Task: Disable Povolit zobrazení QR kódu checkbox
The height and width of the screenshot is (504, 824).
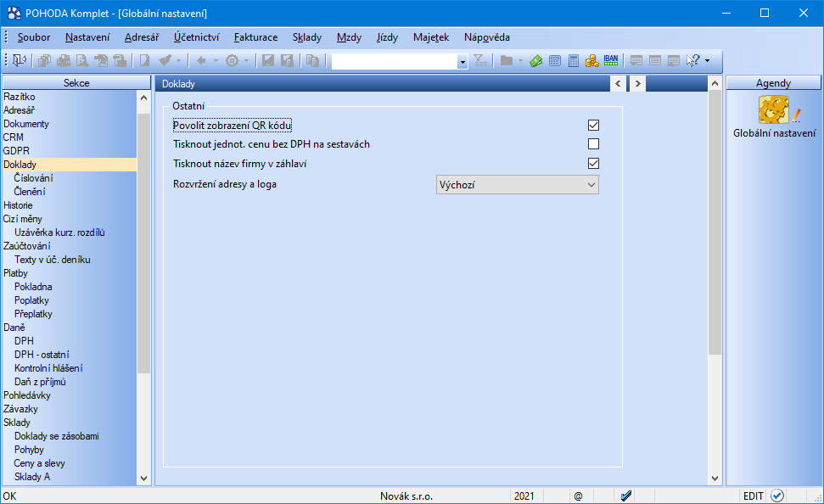Action: click(593, 126)
